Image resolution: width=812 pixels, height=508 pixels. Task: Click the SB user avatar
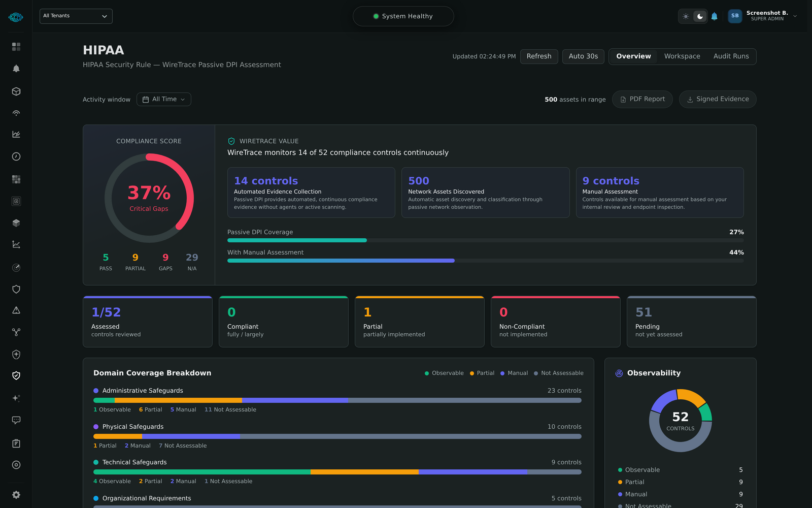[x=735, y=16]
